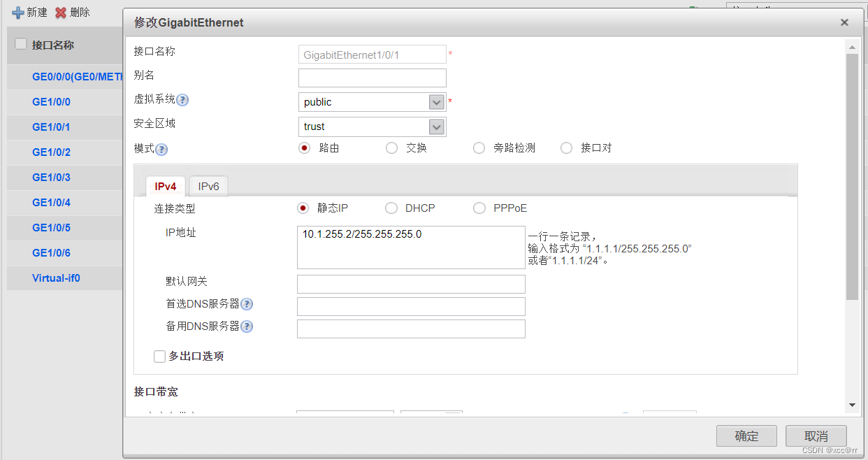This screenshot has height=460, width=868.
Task: Open help icon next to 首选DNS服务器
Action: tap(247, 304)
